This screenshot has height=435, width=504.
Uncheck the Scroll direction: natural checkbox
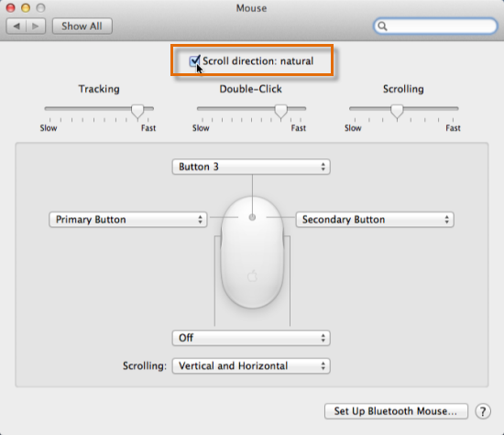coord(194,61)
